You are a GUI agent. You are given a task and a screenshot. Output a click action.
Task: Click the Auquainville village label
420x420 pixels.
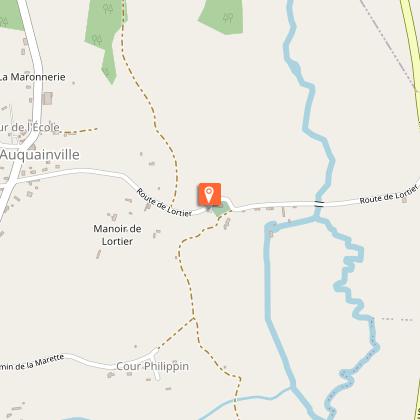pos(40,155)
